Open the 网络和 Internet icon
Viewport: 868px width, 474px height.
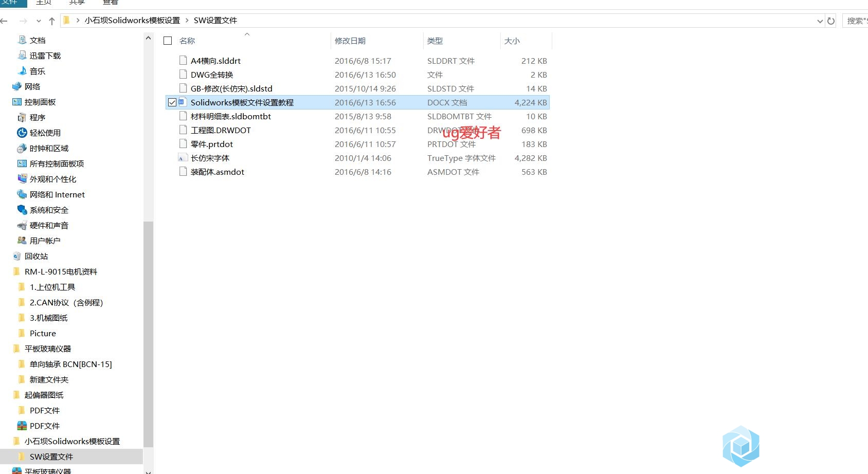pyautogui.click(x=22, y=194)
